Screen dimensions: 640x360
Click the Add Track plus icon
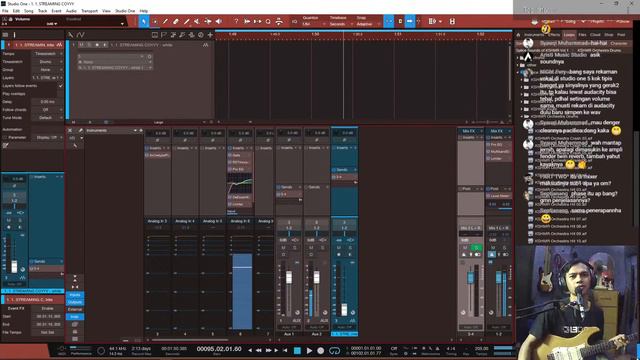[210, 35]
